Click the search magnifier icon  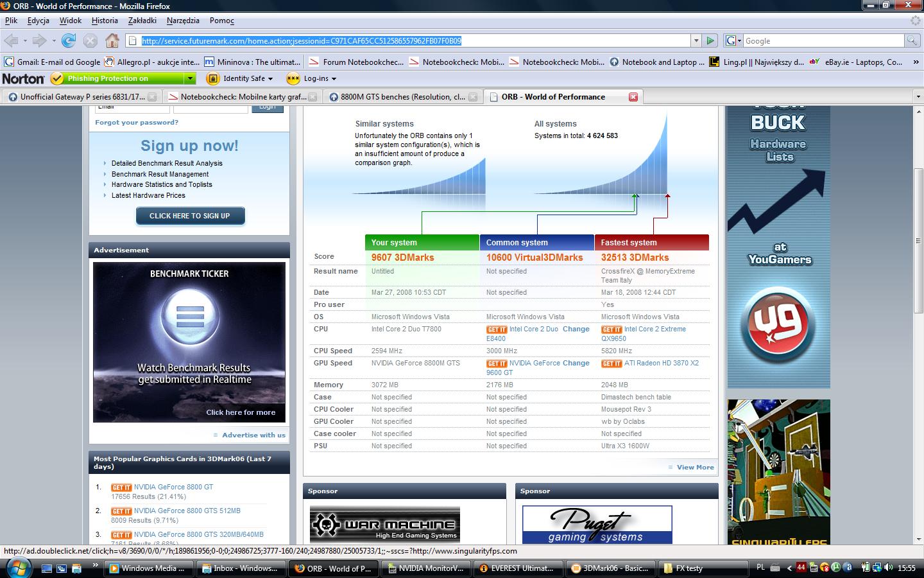(x=912, y=40)
